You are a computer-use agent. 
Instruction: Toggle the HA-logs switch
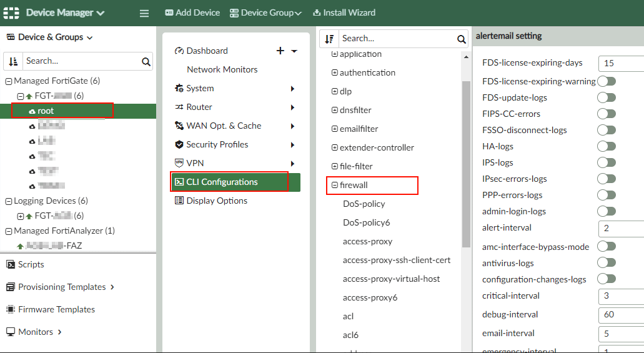coord(607,146)
